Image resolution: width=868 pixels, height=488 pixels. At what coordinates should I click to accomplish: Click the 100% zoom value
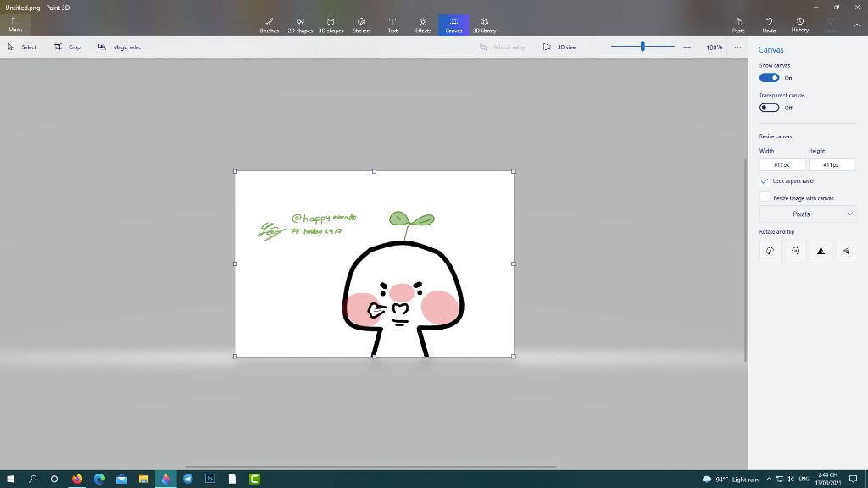pyautogui.click(x=714, y=47)
